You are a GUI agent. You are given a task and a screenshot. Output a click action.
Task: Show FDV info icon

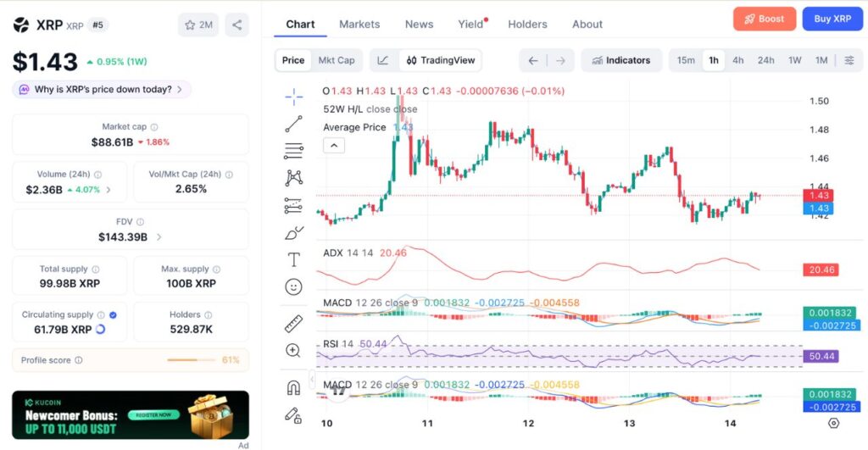click(x=141, y=222)
